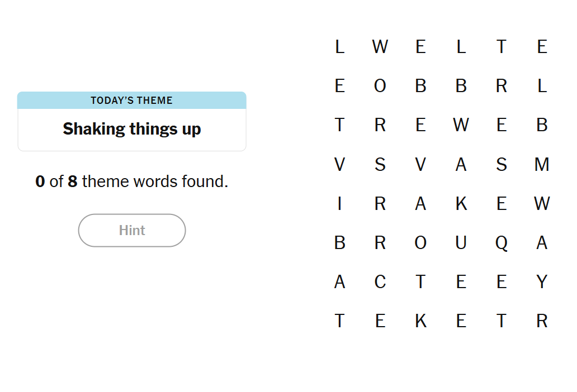Tap the letter Y tile

pyautogui.click(x=542, y=282)
